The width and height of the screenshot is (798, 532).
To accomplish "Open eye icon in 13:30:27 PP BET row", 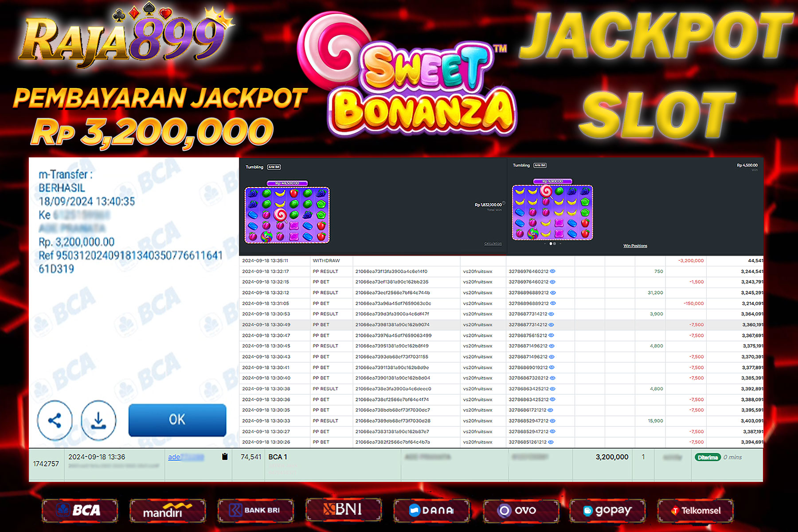I will click(552, 431).
